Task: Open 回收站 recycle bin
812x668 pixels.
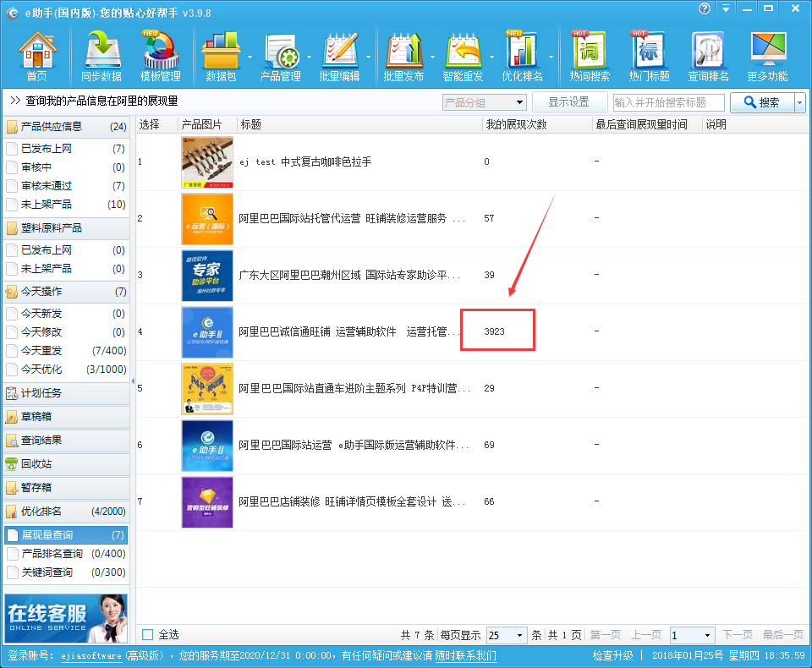Action: tap(66, 464)
